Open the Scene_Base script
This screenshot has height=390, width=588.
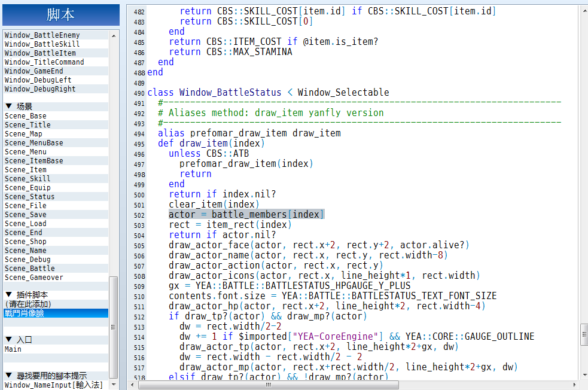(x=56, y=116)
